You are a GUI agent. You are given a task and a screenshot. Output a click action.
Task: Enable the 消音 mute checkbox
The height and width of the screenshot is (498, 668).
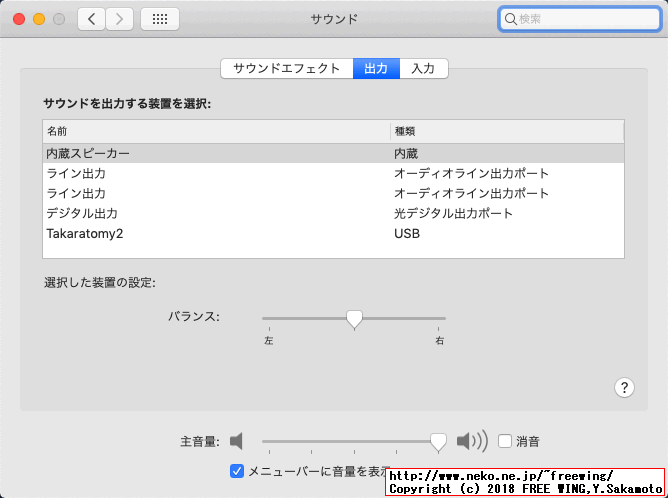505,441
